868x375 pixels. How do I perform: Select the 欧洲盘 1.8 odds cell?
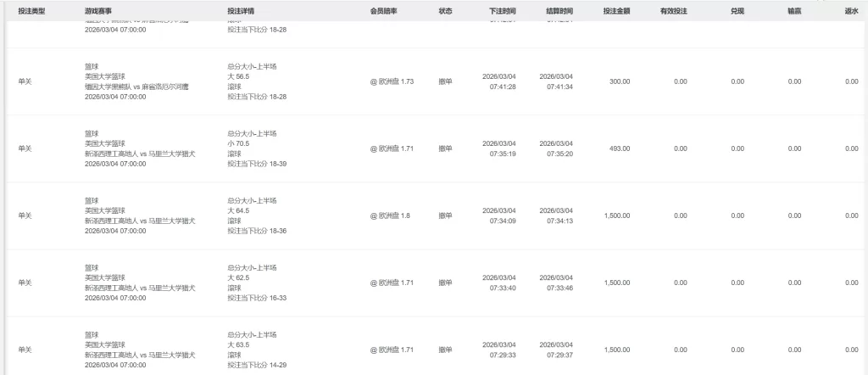389,215
